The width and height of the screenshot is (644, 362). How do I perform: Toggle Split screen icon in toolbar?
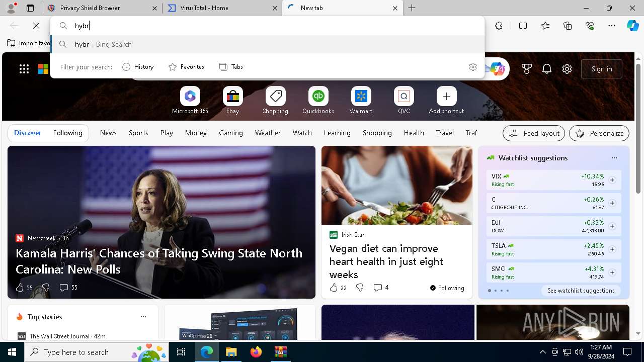[523, 26]
